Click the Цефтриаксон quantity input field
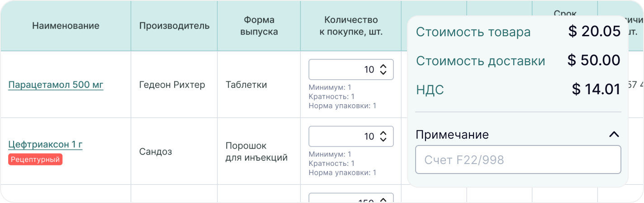 coord(351,136)
